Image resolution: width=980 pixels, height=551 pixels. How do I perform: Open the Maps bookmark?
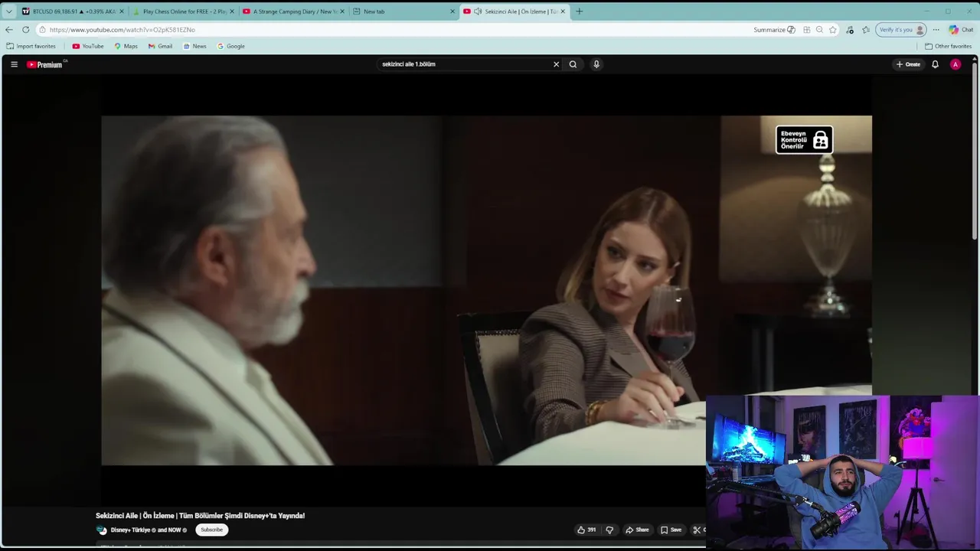click(x=126, y=46)
